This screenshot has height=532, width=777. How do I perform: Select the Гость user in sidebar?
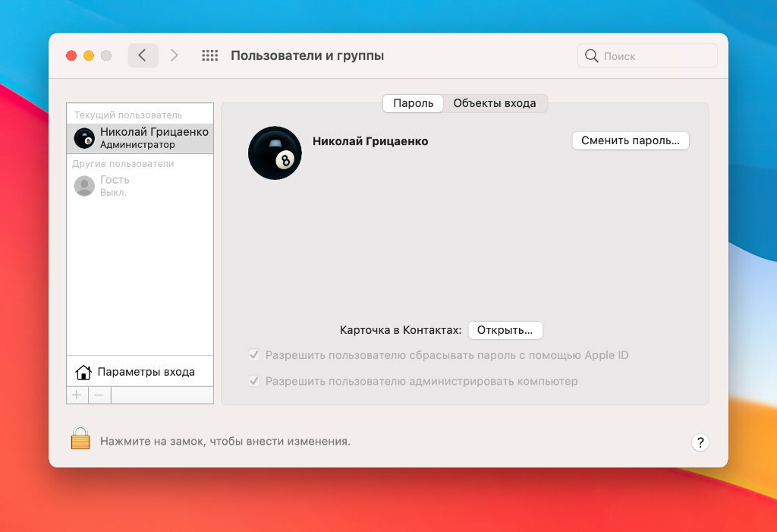140,186
